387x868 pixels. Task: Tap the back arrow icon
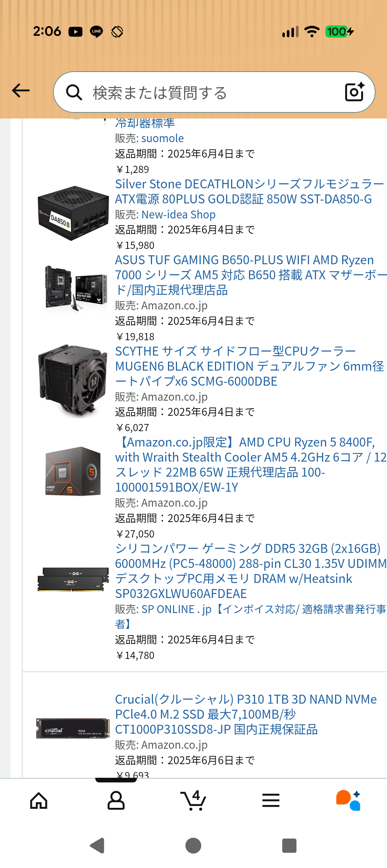coord(21,91)
